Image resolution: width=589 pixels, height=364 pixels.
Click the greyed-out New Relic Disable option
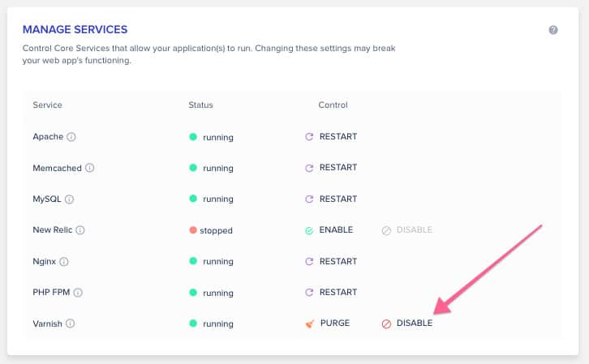[407, 230]
